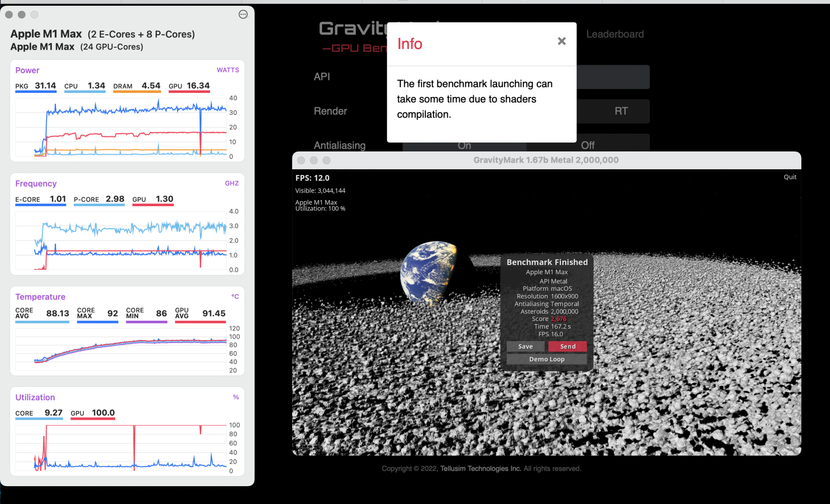
Task: Expand the API selection dropdown
Action: 613,77
